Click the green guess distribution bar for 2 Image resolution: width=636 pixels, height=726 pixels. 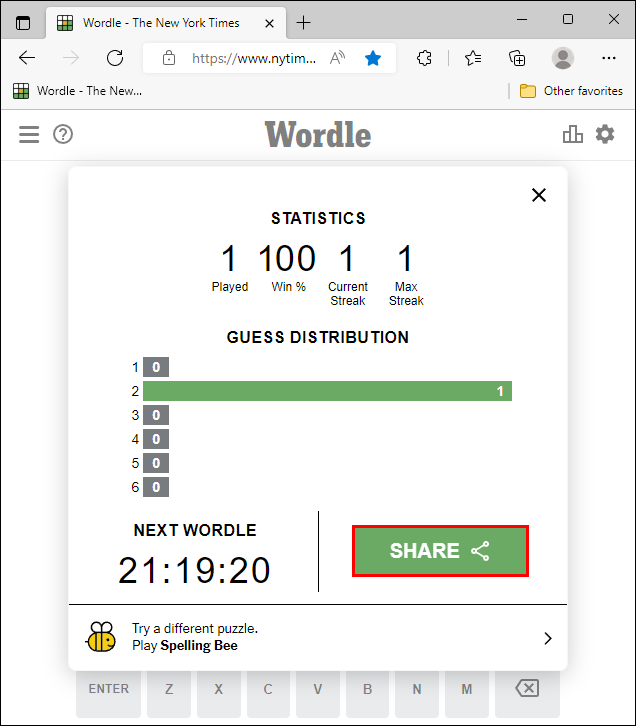click(327, 391)
